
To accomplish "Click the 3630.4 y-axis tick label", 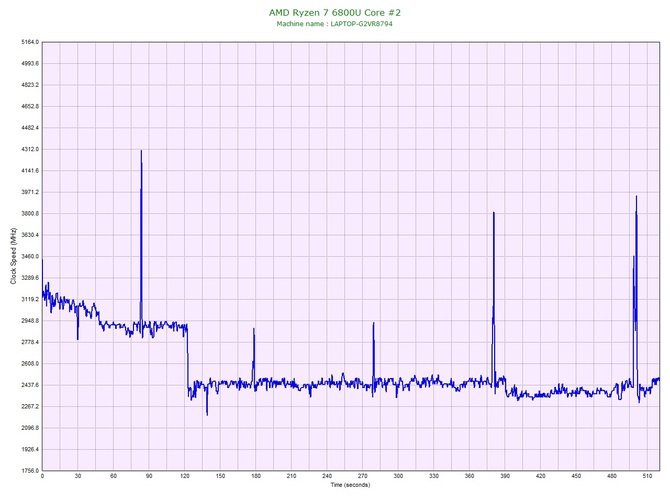I will pos(30,235).
